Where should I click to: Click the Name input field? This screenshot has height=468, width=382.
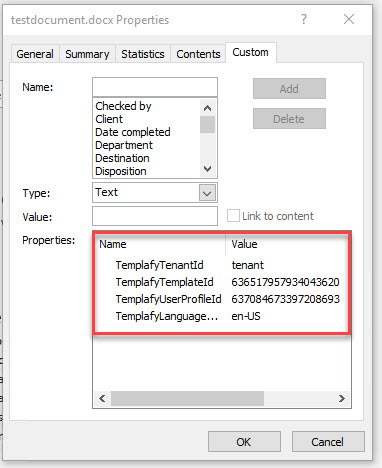click(155, 87)
